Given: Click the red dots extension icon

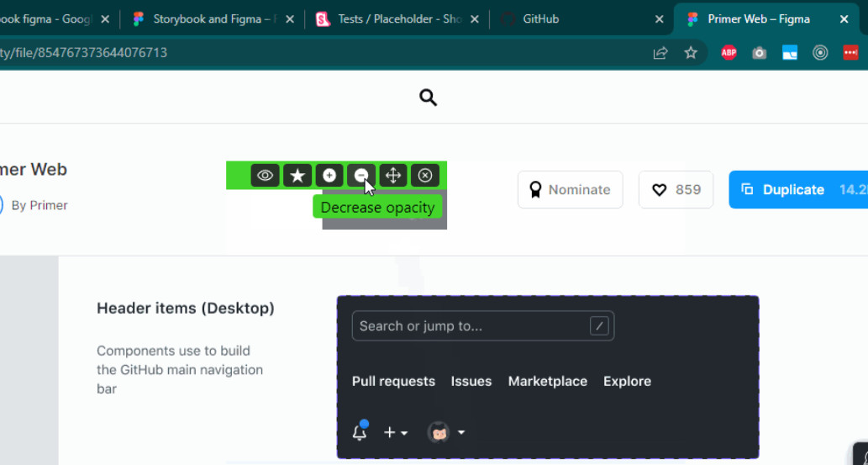Looking at the screenshot, I should point(851,53).
